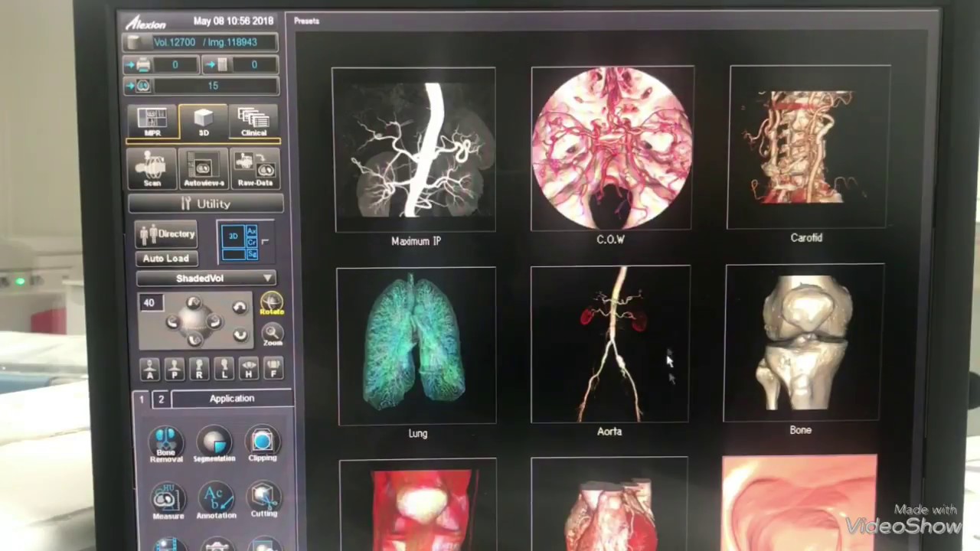Open the MPR view mode
Viewport: 980px width, 551px height.
[152, 122]
